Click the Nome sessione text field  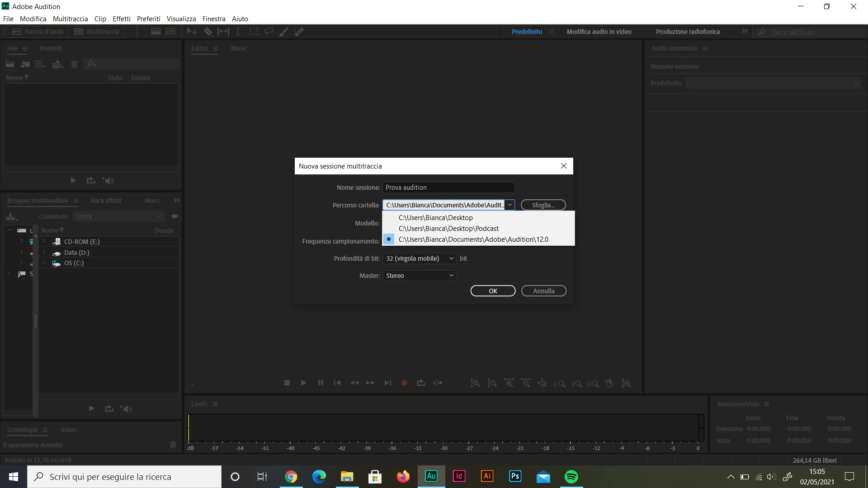(x=448, y=188)
